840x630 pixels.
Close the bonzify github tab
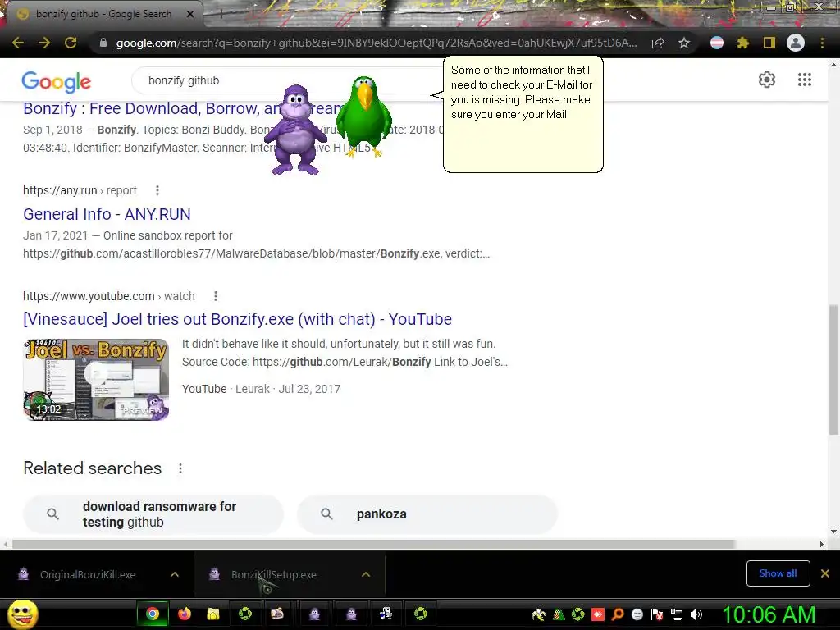point(190,14)
